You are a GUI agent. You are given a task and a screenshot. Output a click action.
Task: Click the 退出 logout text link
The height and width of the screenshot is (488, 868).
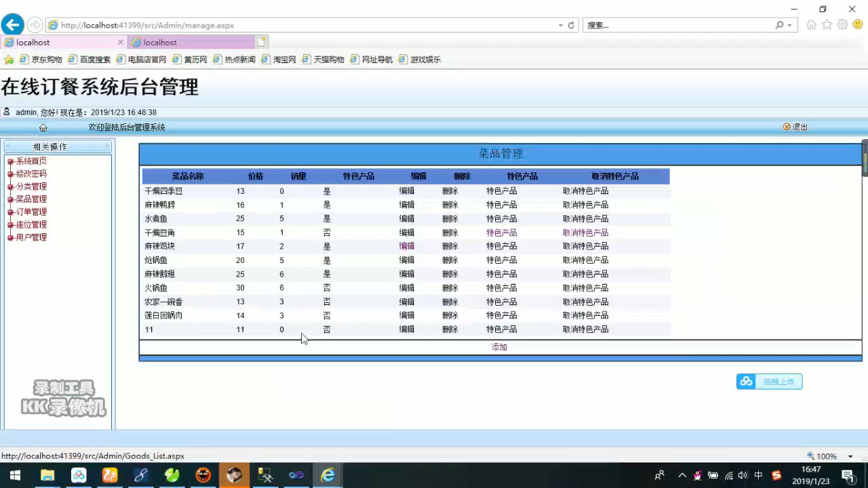coord(800,127)
